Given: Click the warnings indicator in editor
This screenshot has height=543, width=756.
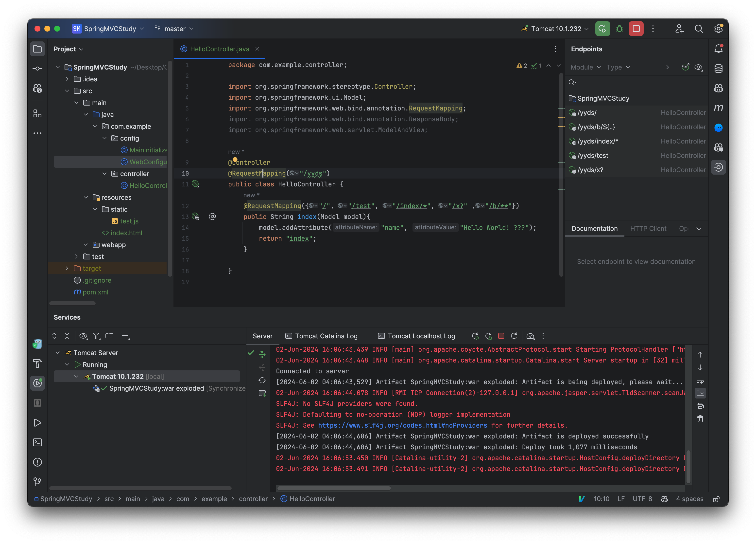Looking at the screenshot, I should tap(522, 65).
